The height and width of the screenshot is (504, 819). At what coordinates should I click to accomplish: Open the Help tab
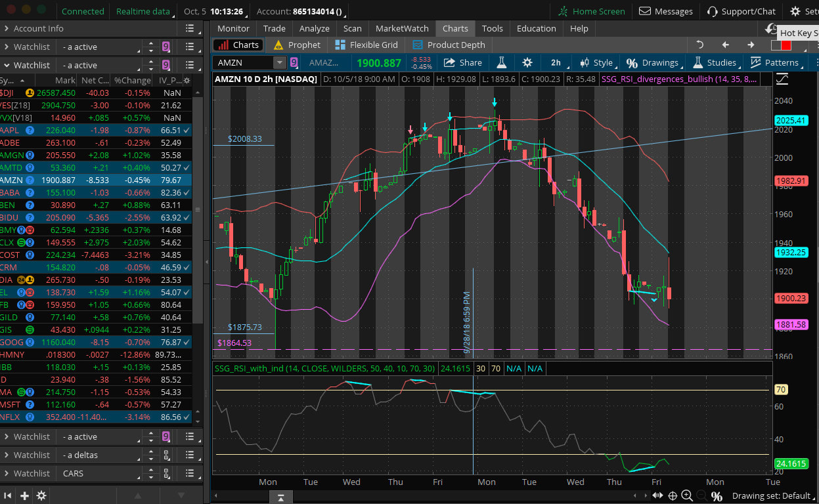tap(579, 28)
